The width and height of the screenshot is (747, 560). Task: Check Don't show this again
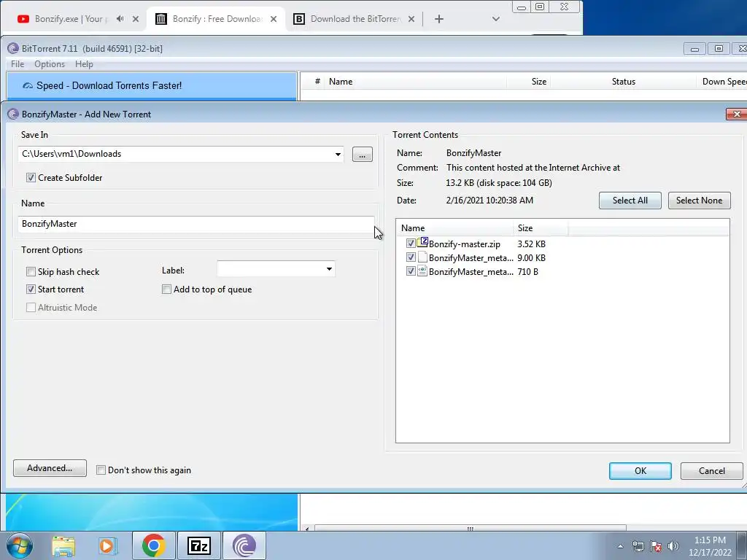pos(101,470)
